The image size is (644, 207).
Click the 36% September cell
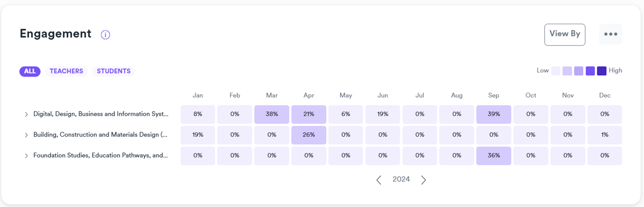point(494,156)
